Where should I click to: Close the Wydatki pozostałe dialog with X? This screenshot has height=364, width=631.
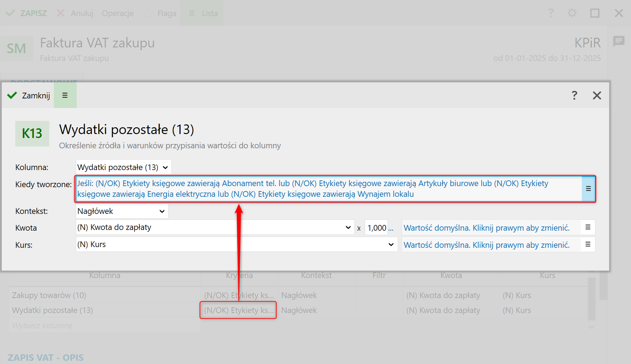(x=597, y=96)
